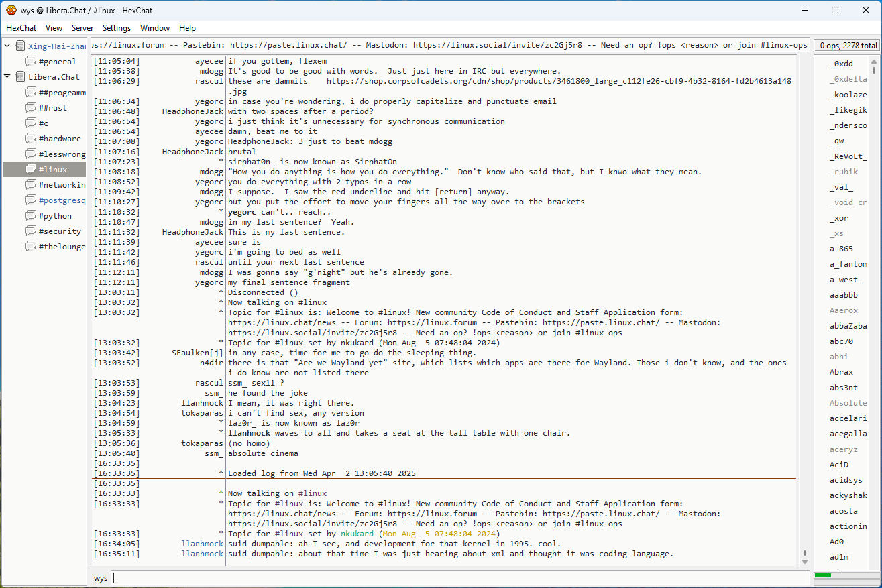This screenshot has height=588, width=882.
Task: Collapse the Libera.Chat server tree
Action: [7, 77]
